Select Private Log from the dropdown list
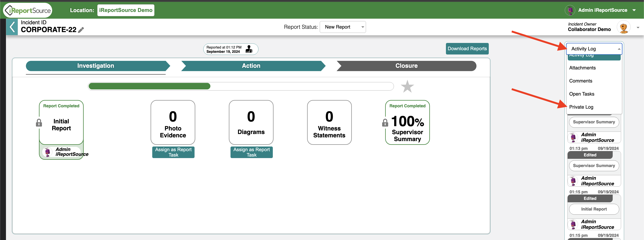The image size is (644, 240). (594, 107)
